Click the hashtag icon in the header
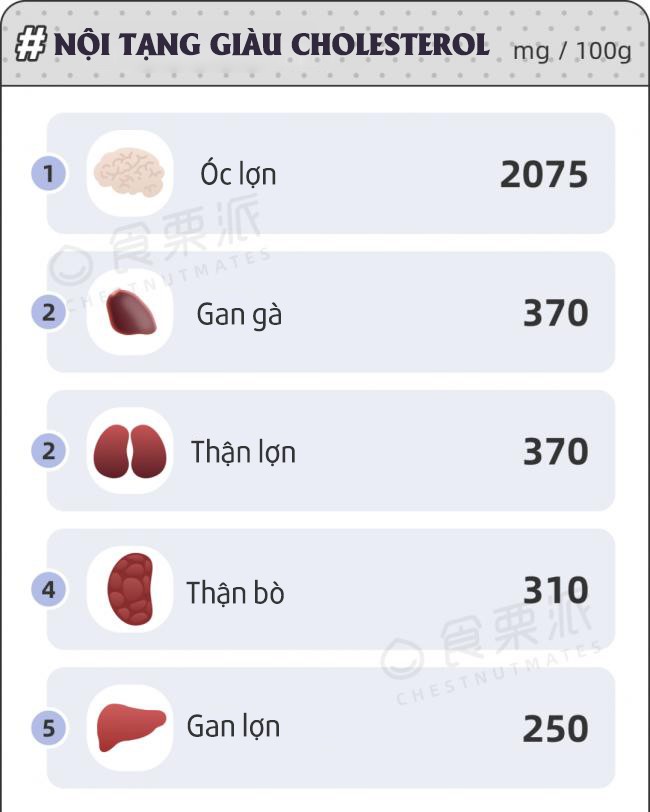 pyautogui.click(x=31, y=45)
